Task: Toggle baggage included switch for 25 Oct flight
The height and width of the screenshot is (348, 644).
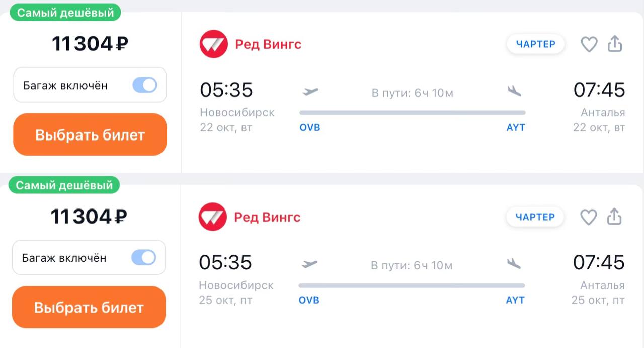Action: point(144,258)
